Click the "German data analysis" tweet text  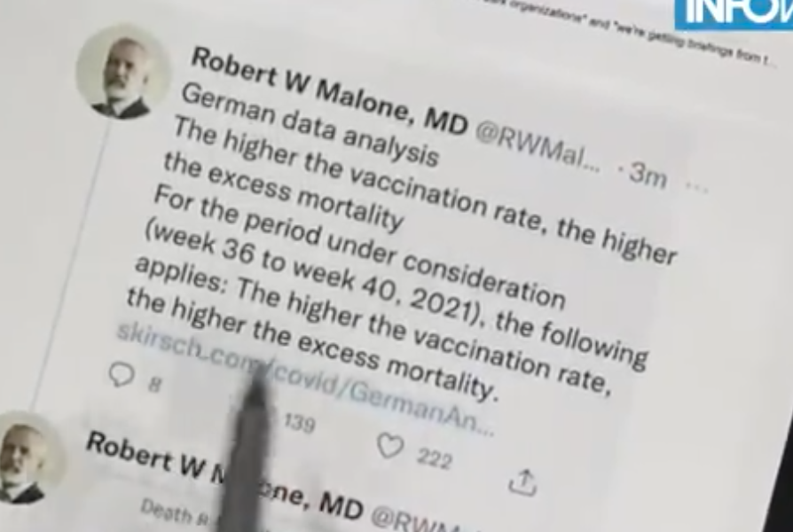pos(310,125)
